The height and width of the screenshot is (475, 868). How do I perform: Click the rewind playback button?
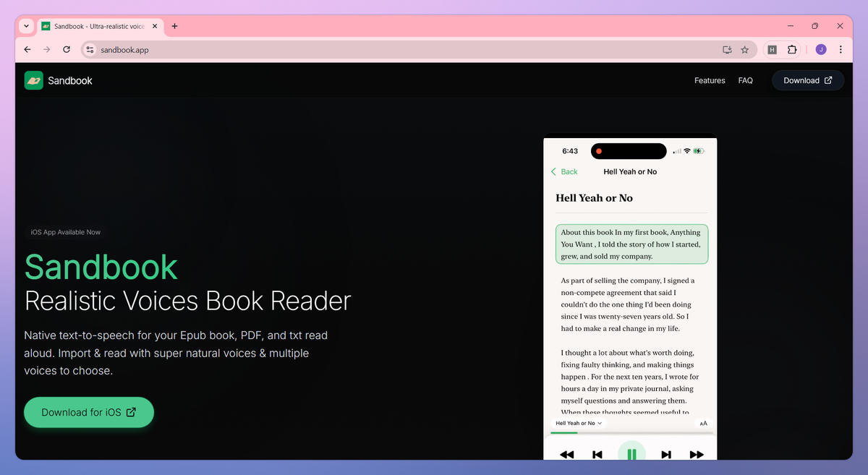pos(567,454)
